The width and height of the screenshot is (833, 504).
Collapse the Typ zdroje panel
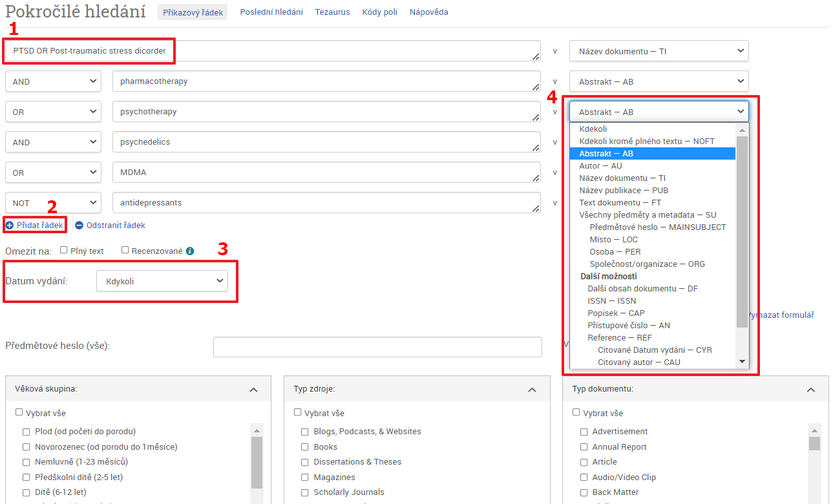click(532, 390)
